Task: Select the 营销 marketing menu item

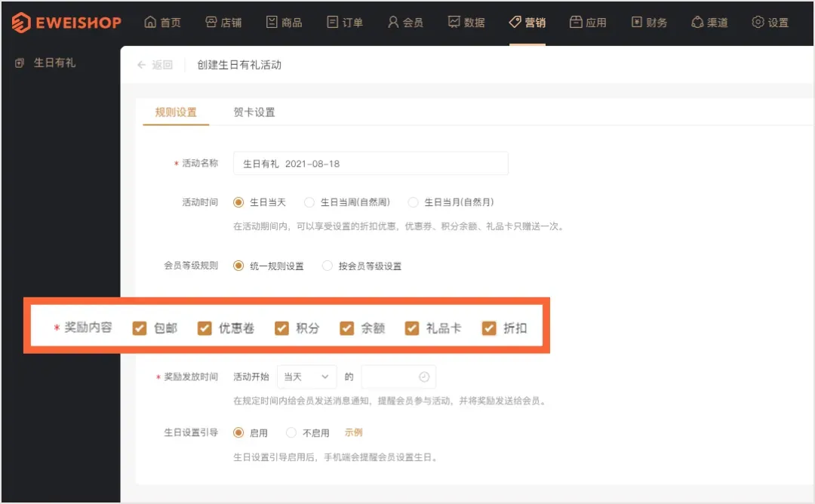Action: click(x=527, y=22)
